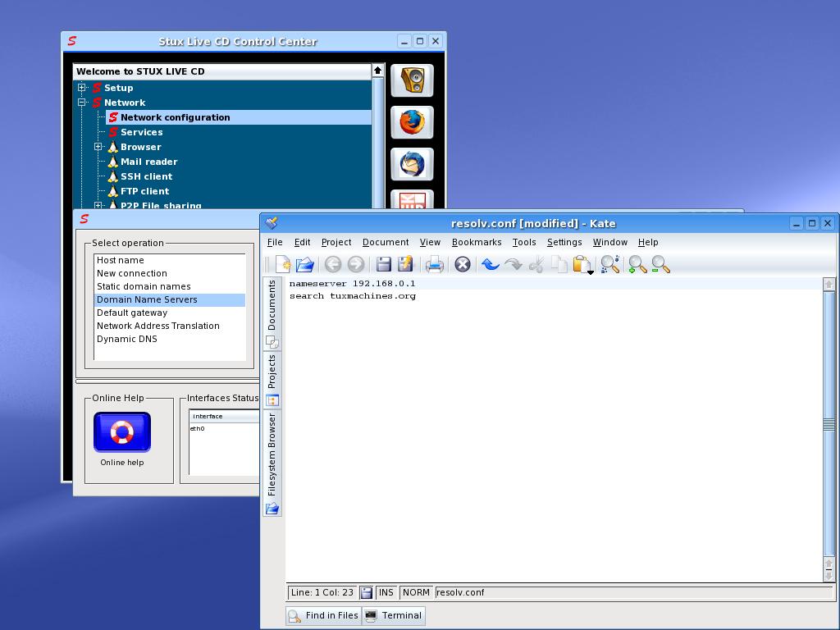Image resolution: width=840 pixels, height=630 pixels.
Task: Toggle the INS insert mode indicator
Action: pyautogui.click(x=386, y=592)
